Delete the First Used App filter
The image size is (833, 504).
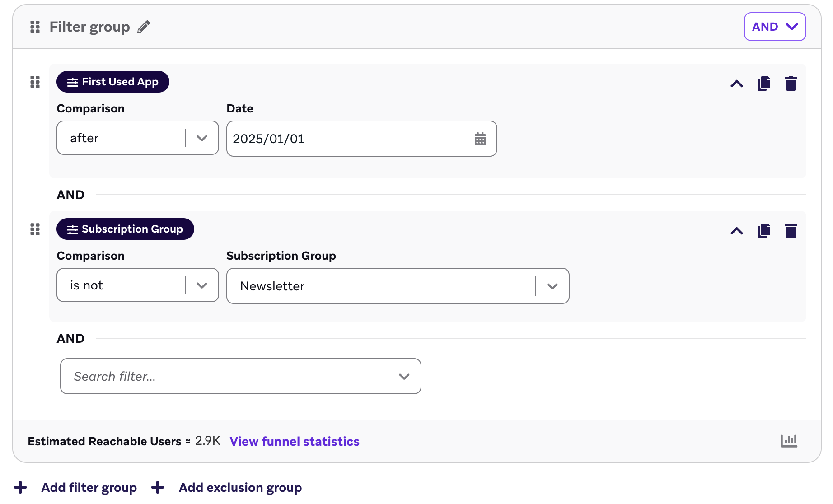[791, 84]
